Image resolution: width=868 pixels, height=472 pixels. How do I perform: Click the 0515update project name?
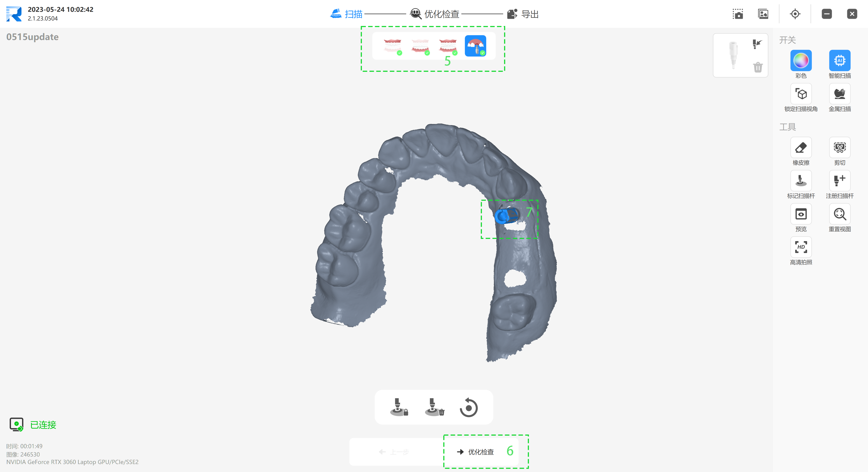32,37
